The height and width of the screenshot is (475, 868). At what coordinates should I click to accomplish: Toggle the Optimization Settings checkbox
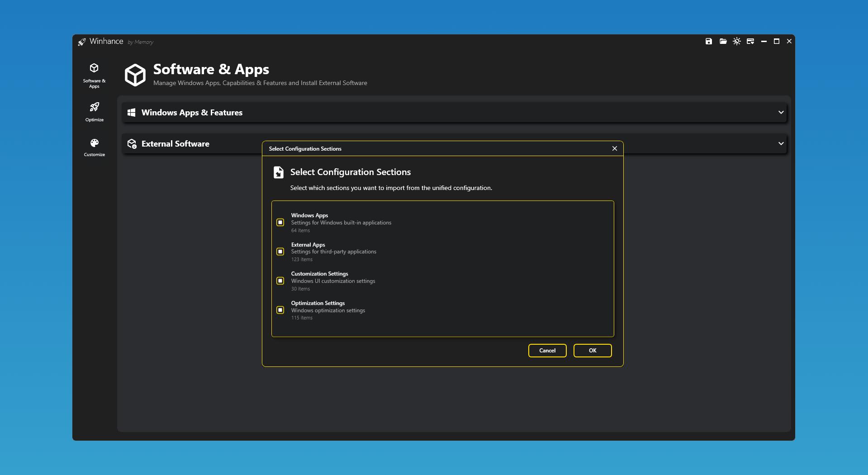tap(280, 310)
